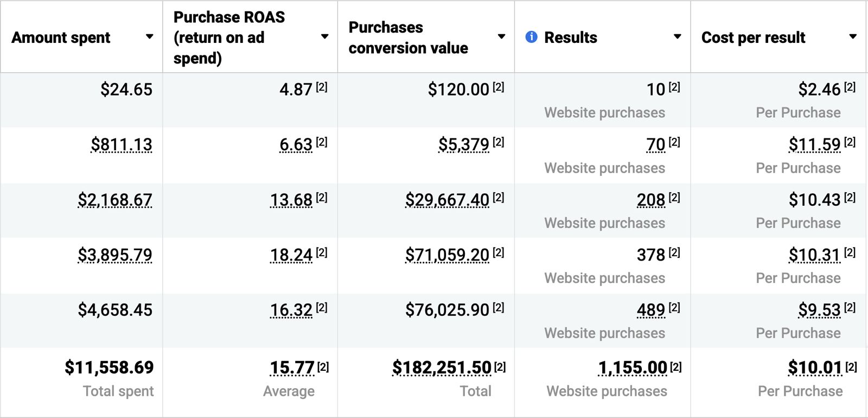Click footnote [2] next to 4.87 ROAS

click(x=322, y=87)
